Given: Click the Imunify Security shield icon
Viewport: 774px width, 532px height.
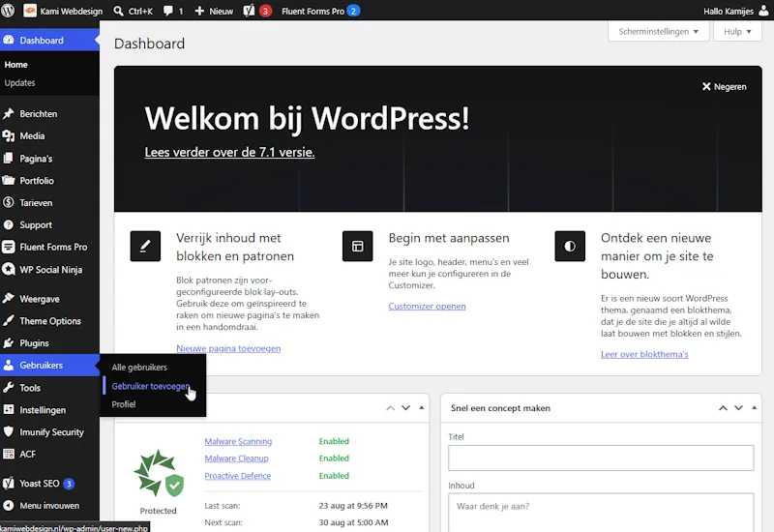Looking at the screenshot, I should pos(9,431).
